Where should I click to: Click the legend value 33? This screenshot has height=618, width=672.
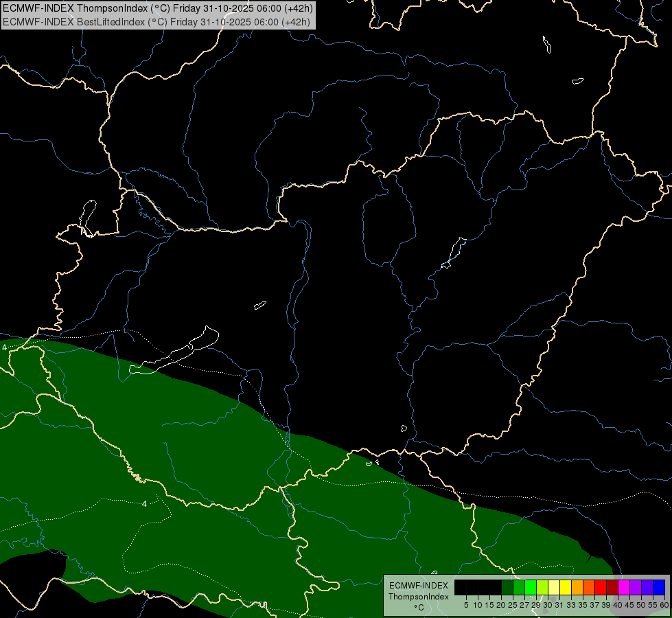coord(571,605)
